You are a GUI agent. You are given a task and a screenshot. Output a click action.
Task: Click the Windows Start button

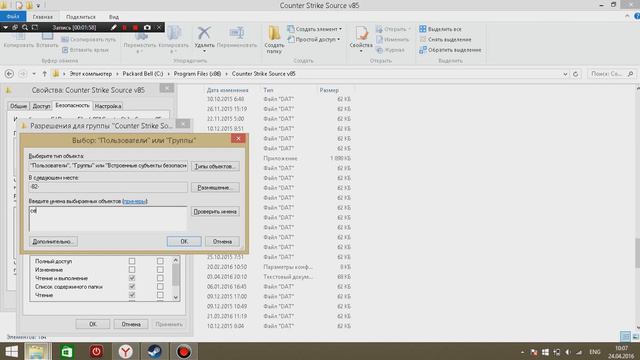click(11, 351)
